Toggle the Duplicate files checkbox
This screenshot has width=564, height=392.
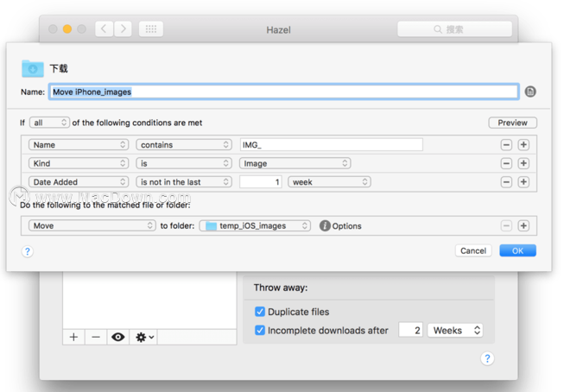tap(260, 312)
